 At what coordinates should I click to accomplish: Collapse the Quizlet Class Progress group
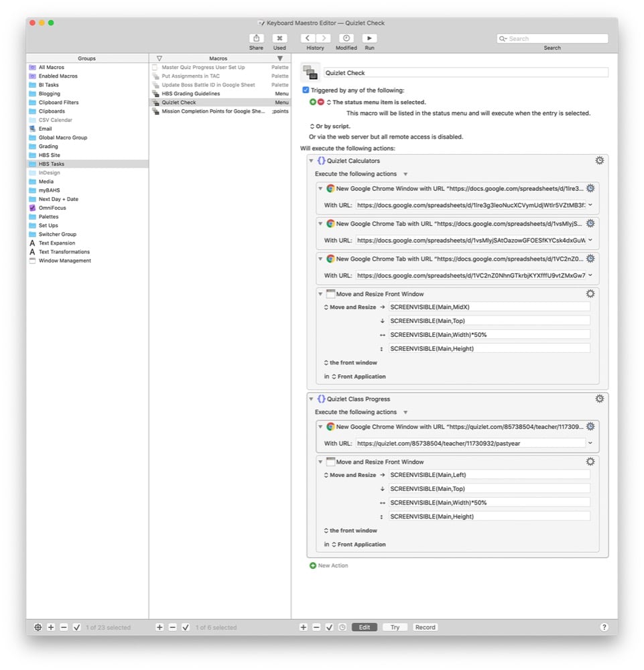coord(311,399)
